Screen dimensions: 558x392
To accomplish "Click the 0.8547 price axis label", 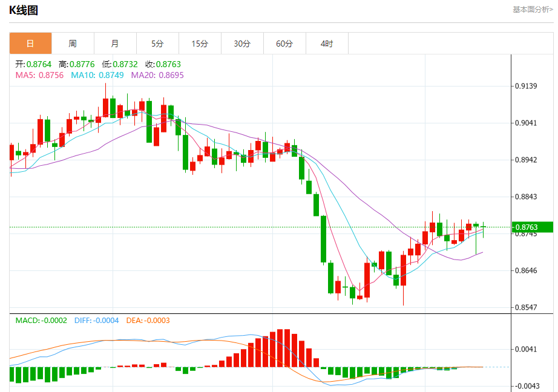I will click(x=526, y=307).
